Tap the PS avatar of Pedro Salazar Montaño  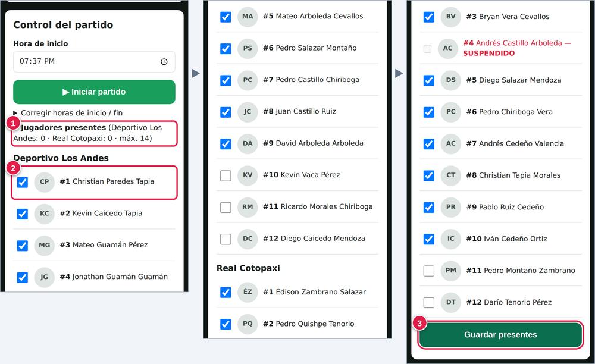248,49
